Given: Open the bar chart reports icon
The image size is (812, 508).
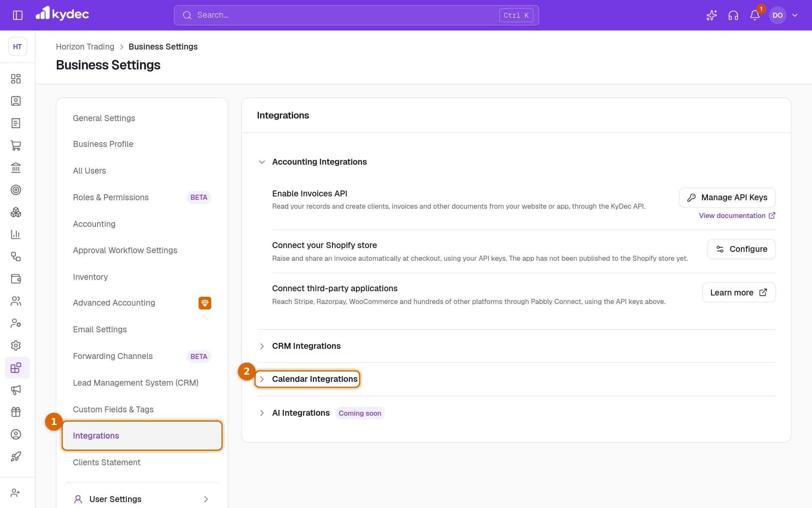Looking at the screenshot, I should 16,234.
